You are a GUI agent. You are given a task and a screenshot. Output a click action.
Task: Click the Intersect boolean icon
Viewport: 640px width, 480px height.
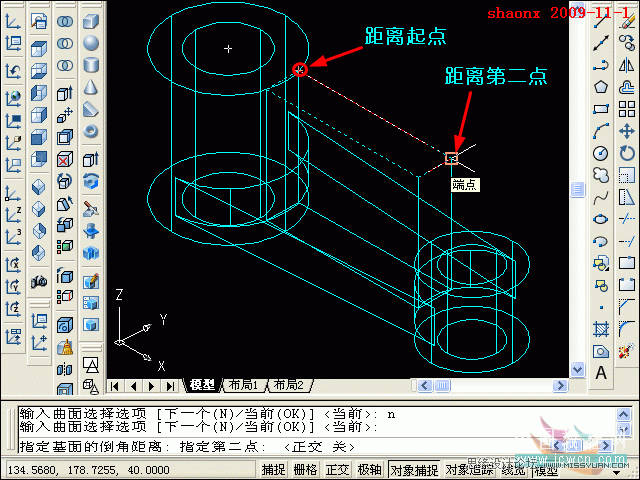65,65
